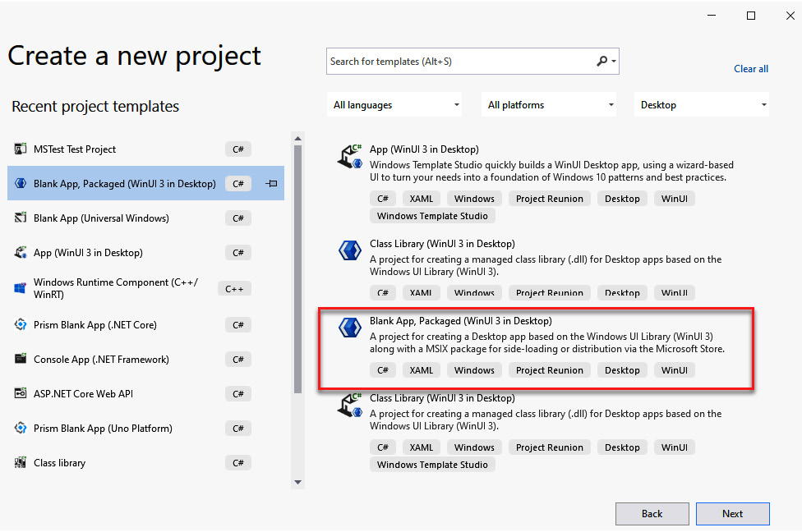Select App (WinUI 3 in Desktop) result title
This screenshot has width=802, height=532.
click(x=424, y=149)
